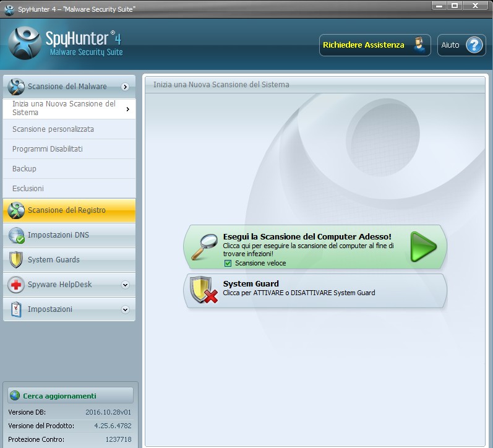493x448 pixels.
Task: Click the System Guard activate/deactivate panel
Action: (x=315, y=291)
